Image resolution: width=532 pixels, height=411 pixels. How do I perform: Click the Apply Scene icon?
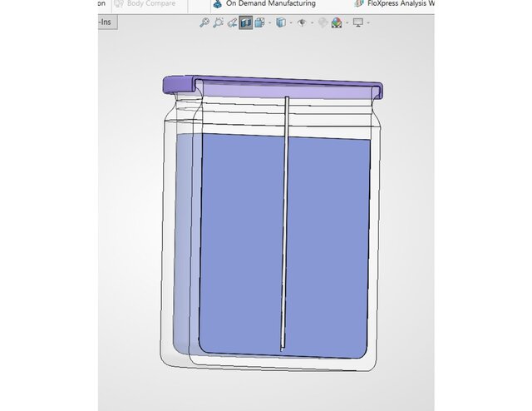click(337, 22)
